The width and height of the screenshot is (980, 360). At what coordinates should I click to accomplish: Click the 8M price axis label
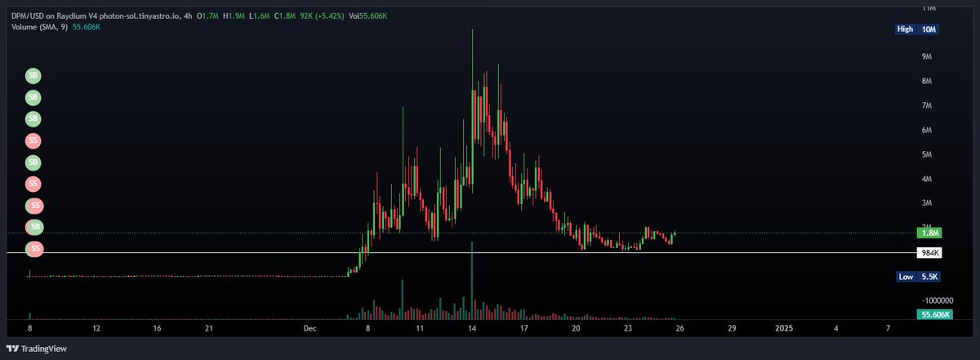[928, 81]
